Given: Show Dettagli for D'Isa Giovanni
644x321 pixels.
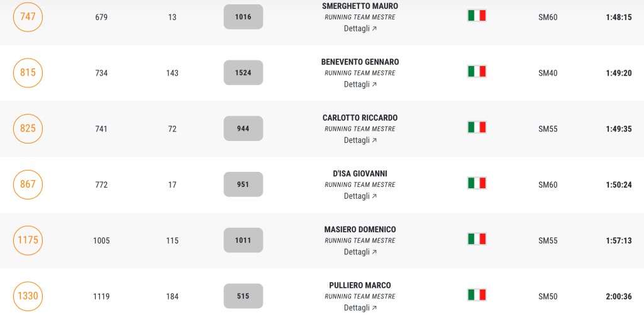Looking at the screenshot, I should pyautogui.click(x=360, y=196).
